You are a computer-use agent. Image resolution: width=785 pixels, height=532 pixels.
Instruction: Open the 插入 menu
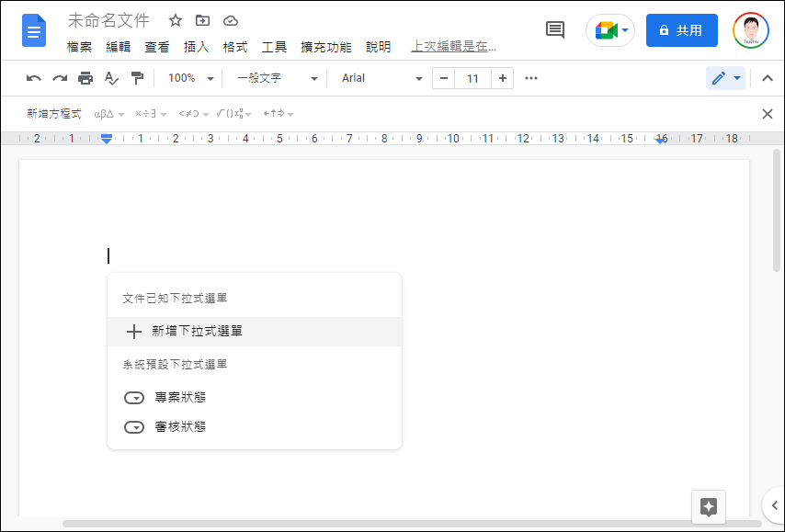click(x=197, y=47)
